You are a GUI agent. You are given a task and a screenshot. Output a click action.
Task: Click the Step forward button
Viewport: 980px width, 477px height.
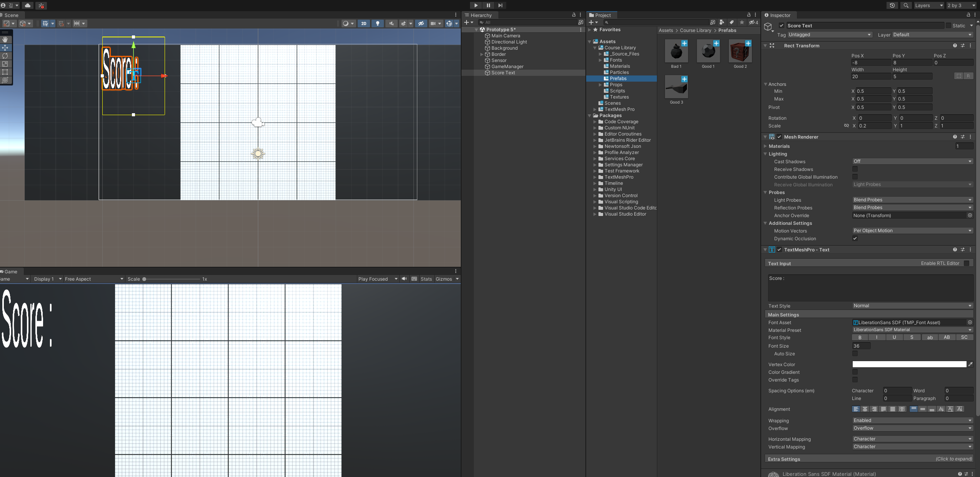(500, 5)
